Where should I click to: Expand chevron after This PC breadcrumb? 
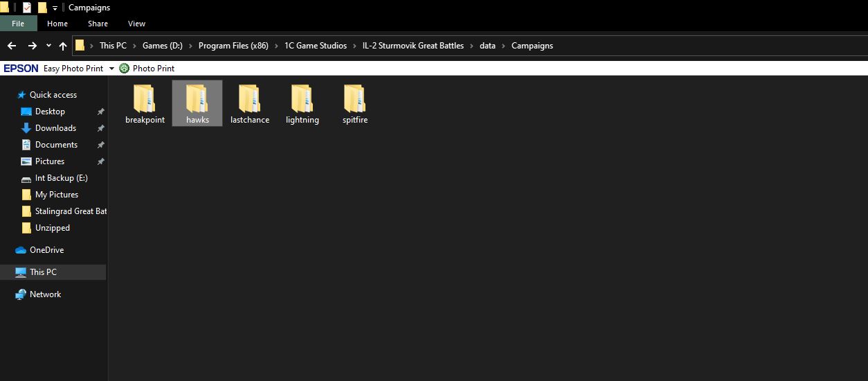pos(134,46)
